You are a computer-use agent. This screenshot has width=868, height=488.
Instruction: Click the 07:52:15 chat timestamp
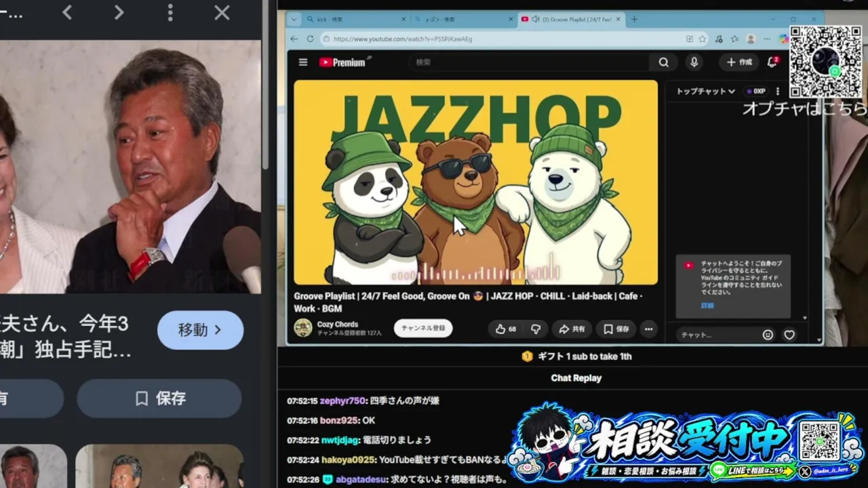pyautogui.click(x=302, y=401)
